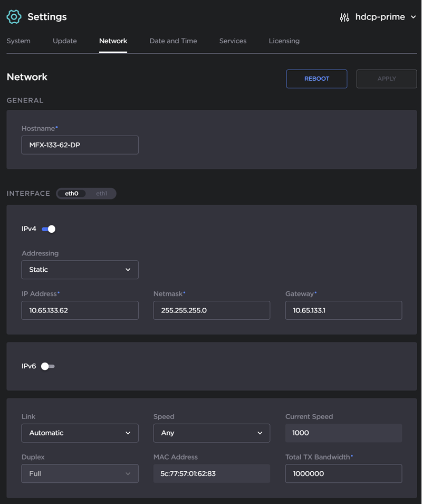422x504 pixels.
Task: Click the Gateway address field
Action: pos(343,310)
